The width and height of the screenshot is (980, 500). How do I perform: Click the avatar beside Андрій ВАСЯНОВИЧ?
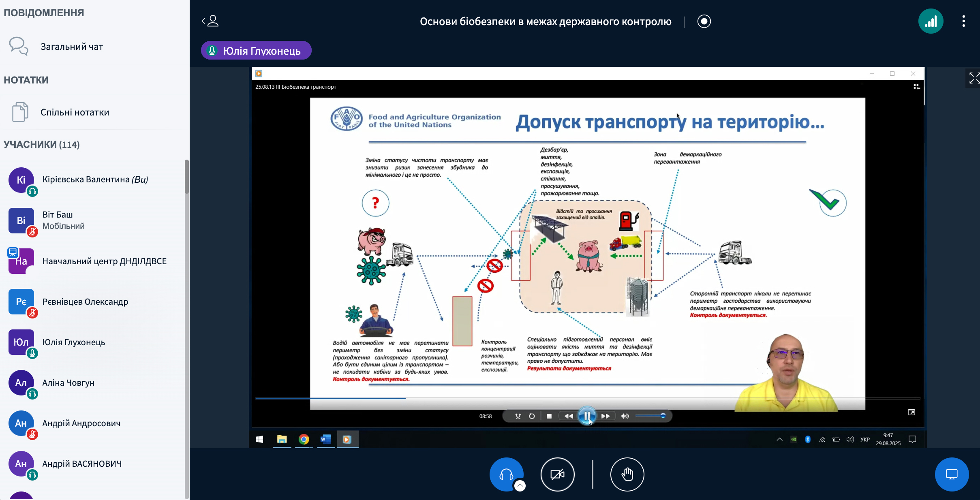click(21, 464)
